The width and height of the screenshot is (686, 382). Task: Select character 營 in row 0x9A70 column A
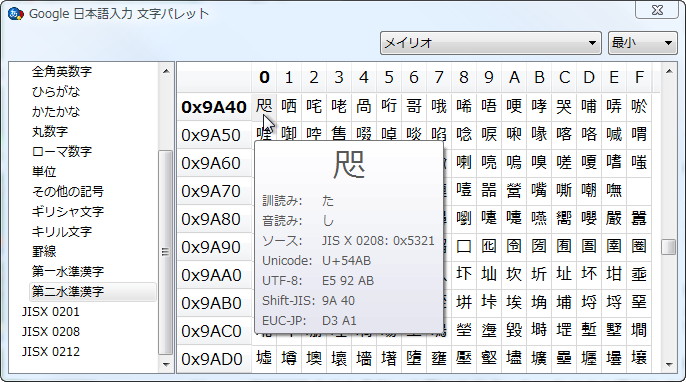(514, 190)
